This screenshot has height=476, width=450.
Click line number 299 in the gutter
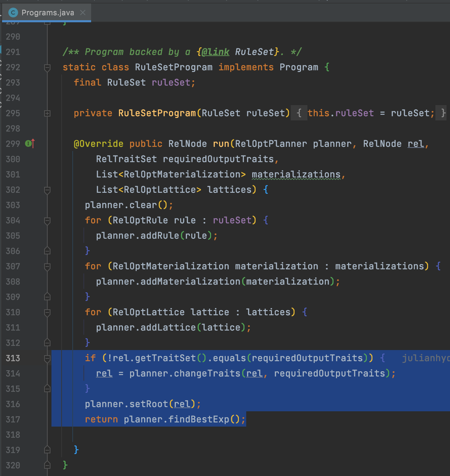(13, 144)
